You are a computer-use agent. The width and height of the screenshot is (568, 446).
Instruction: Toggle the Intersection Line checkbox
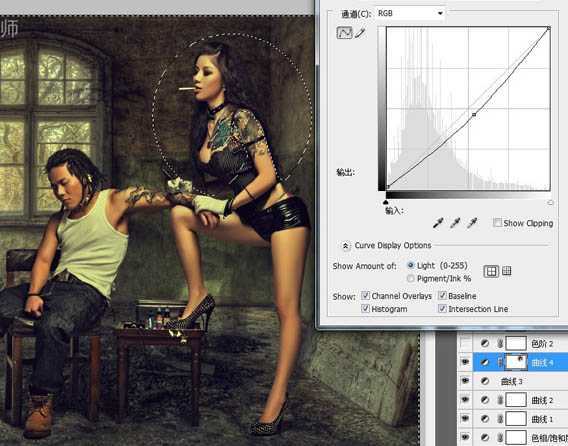pyautogui.click(x=442, y=309)
